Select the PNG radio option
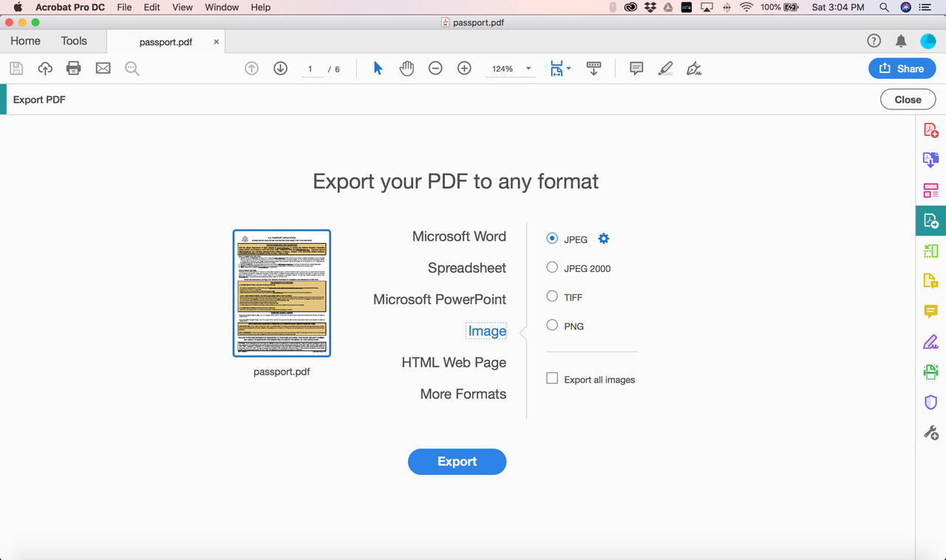 [x=552, y=325]
